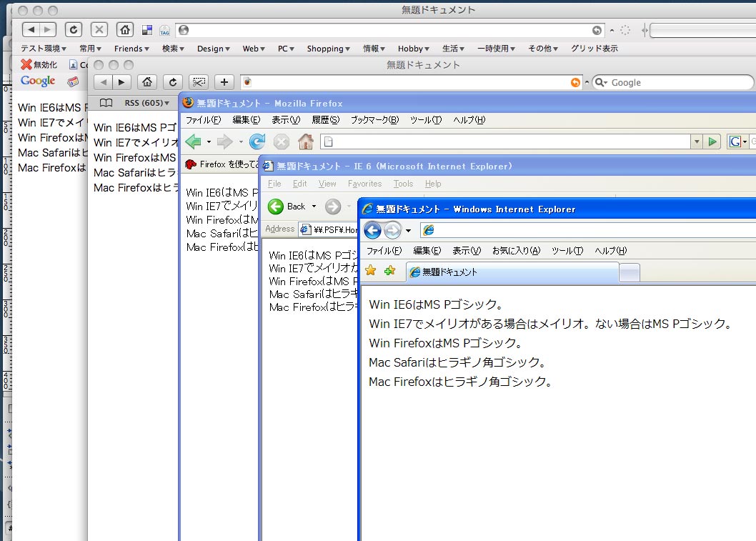This screenshot has height=541, width=756.
Task: Click Safari's back arrow button
Action: [103, 82]
